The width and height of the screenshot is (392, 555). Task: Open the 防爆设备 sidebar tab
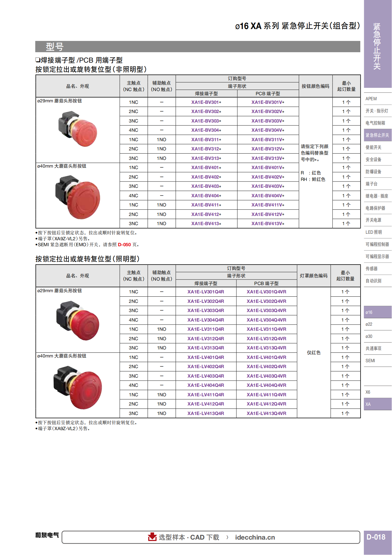point(378,172)
